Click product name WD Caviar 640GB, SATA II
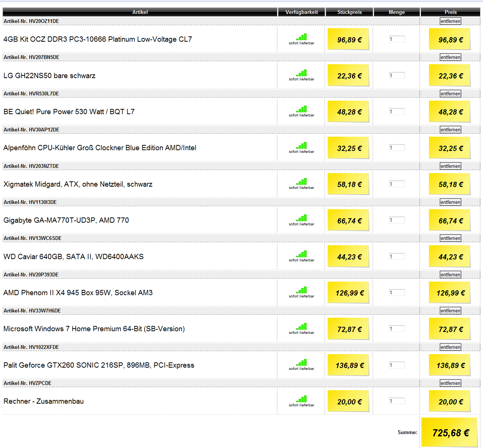 (74, 256)
